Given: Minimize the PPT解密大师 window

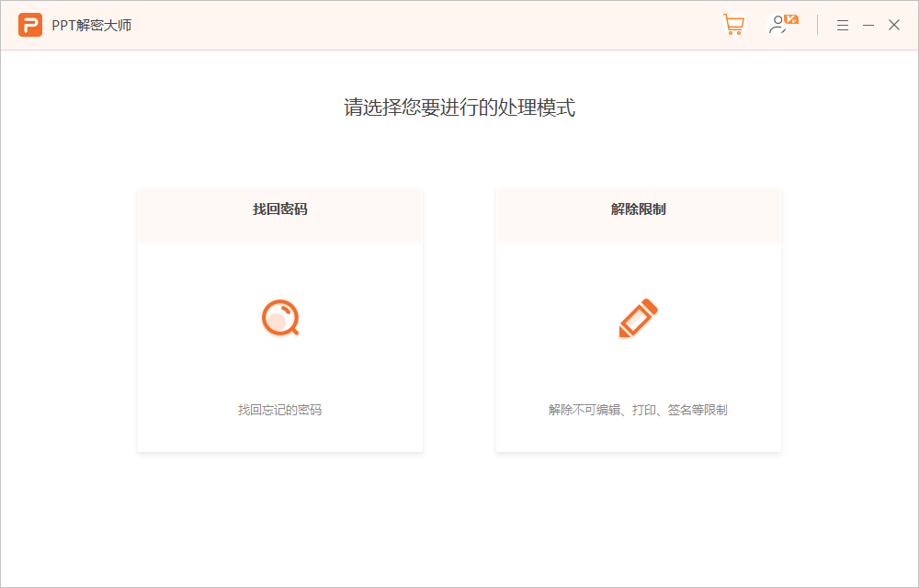Looking at the screenshot, I should point(868,25).
